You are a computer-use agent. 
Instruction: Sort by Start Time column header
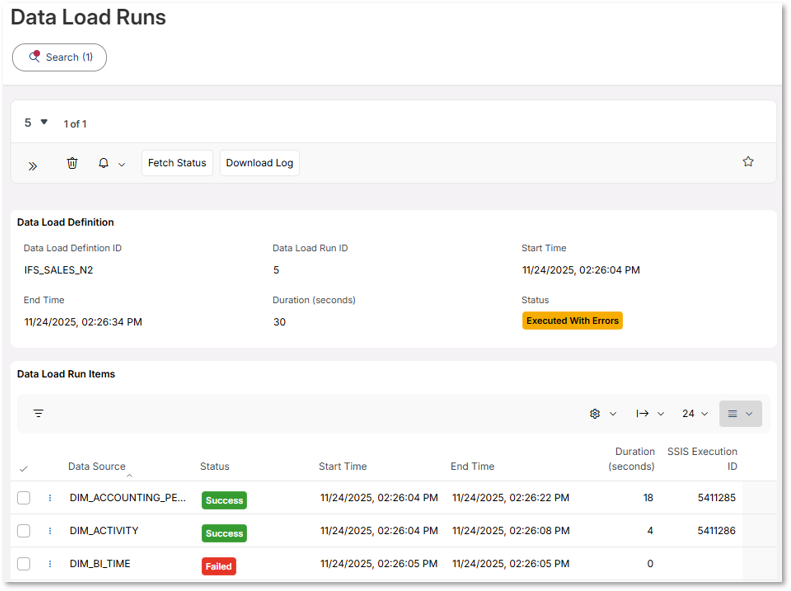(343, 466)
